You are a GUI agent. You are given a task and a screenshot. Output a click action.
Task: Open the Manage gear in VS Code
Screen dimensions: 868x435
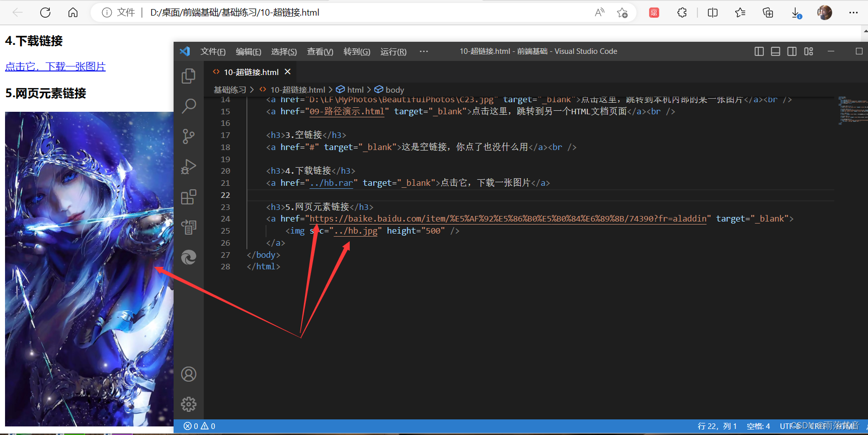pyautogui.click(x=189, y=404)
